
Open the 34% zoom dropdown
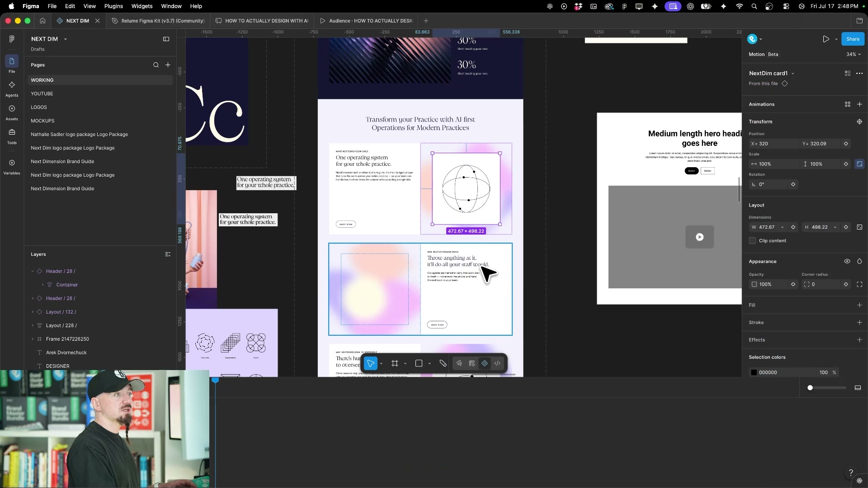coord(854,54)
